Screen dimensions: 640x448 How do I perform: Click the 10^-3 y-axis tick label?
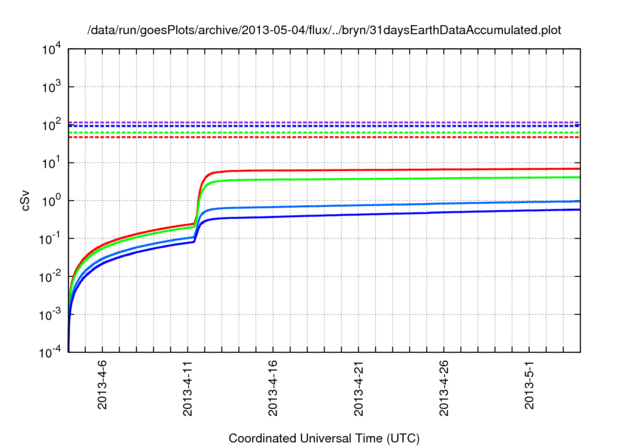click(x=51, y=314)
